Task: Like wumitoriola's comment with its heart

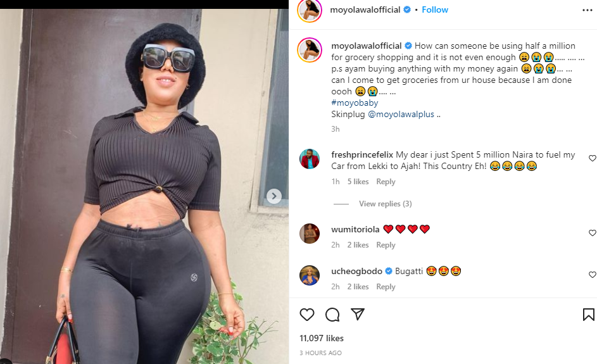Action: [x=593, y=232]
